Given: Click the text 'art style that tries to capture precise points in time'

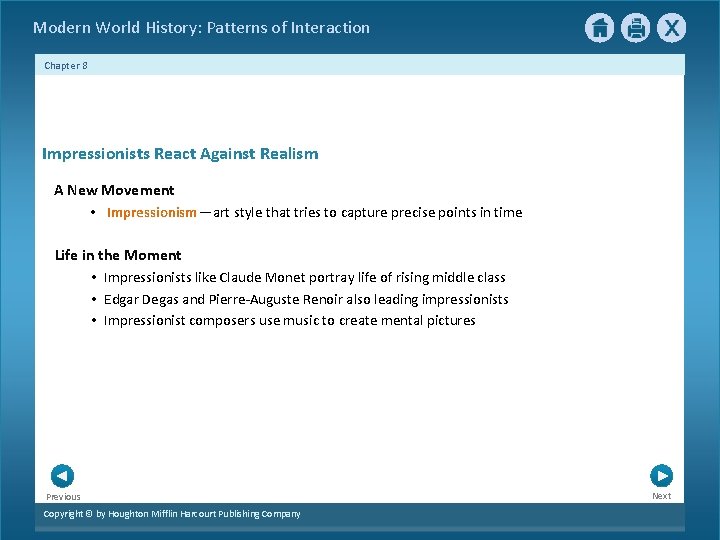Looking at the screenshot, I should click(368, 213).
